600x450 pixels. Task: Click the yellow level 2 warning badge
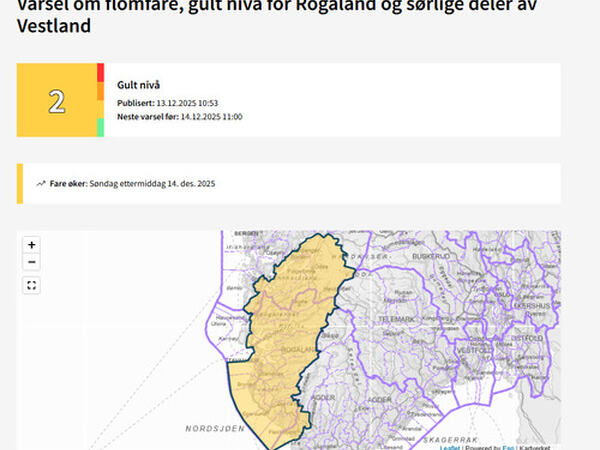[57, 101]
